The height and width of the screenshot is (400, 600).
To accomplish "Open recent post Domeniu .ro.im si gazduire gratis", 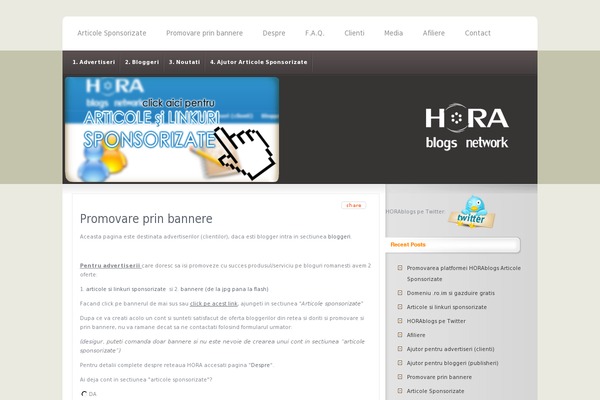I will 450,293.
